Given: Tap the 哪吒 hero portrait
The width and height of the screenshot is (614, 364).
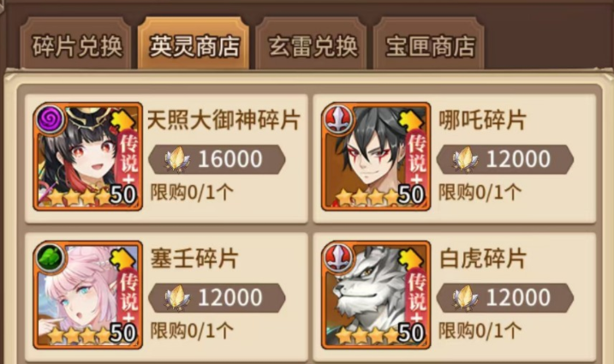Looking at the screenshot, I should 376,157.
